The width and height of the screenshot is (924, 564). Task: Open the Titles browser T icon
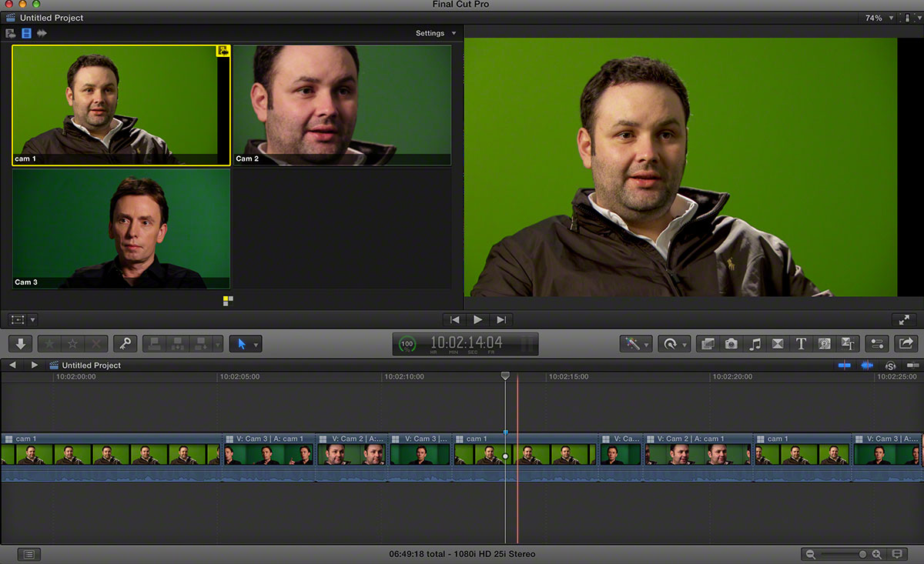[x=801, y=344]
